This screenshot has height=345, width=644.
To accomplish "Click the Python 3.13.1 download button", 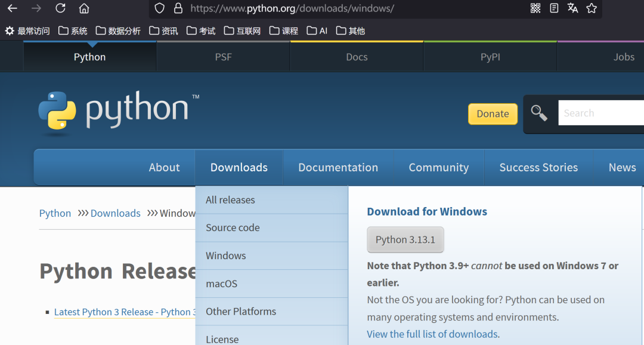I will coord(405,240).
